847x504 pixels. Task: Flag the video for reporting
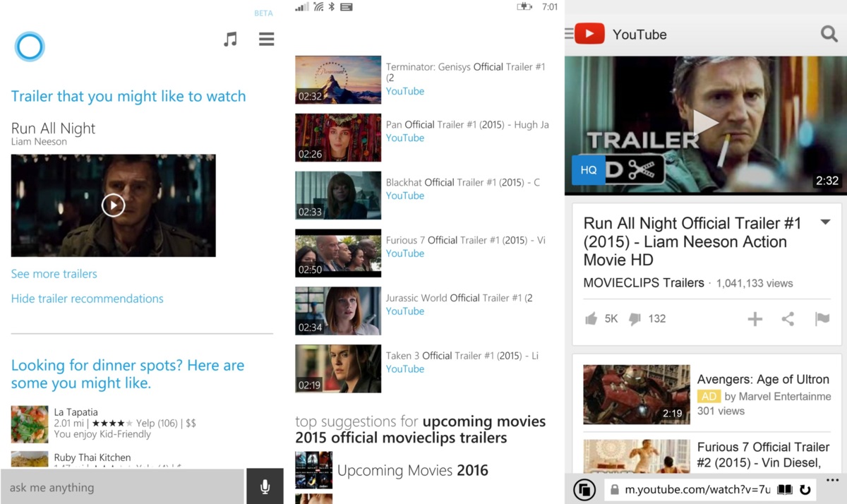pos(822,319)
